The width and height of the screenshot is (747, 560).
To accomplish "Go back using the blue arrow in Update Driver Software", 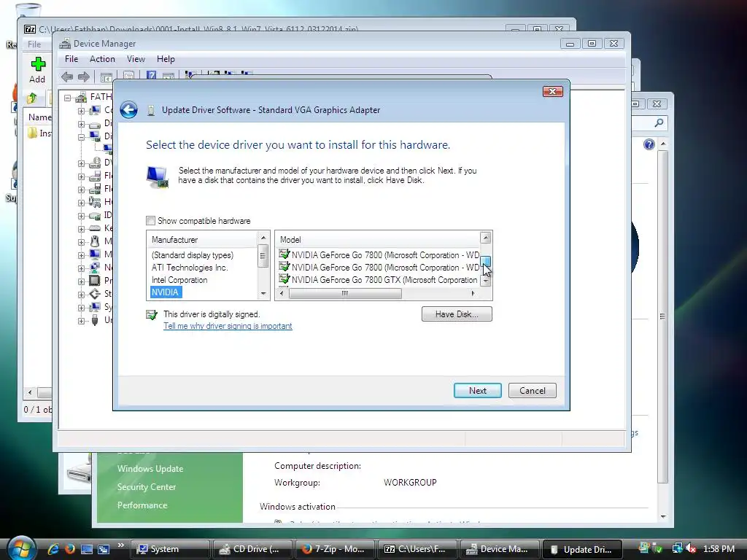I will tap(128, 110).
